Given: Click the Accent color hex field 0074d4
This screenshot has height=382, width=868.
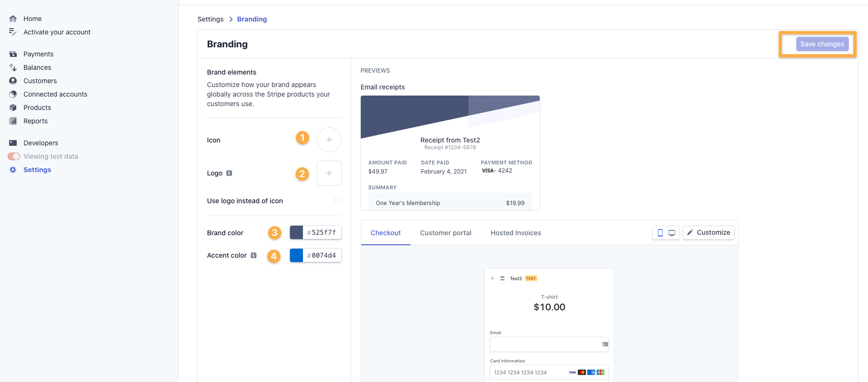Looking at the screenshot, I should pyautogui.click(x=322, y=255).
